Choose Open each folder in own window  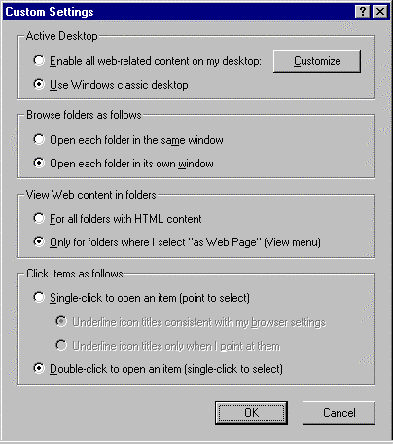tap(39, 163)
